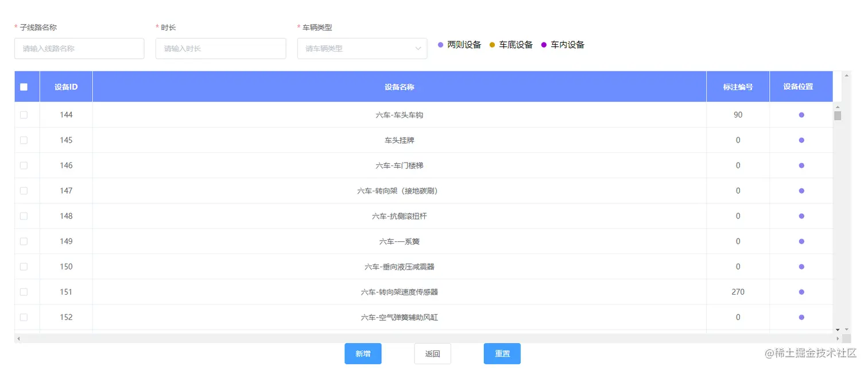Select all rows with header checkbox
868x370 pixels.
pos(24,87)
